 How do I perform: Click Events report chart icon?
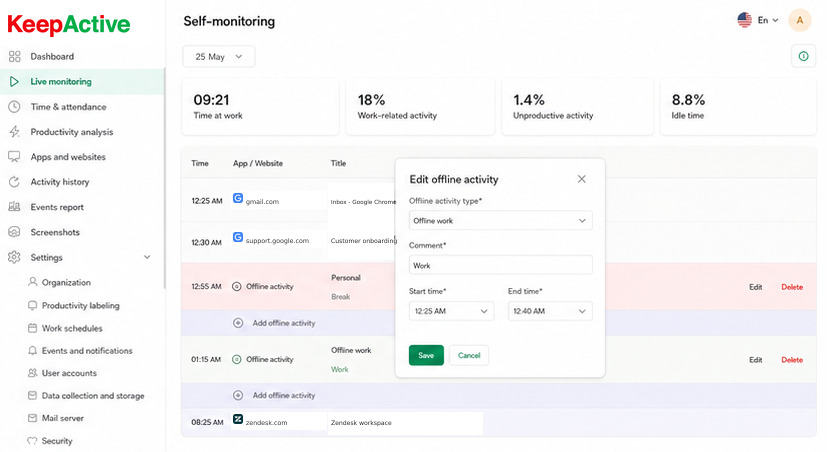[x=14, y=207]
